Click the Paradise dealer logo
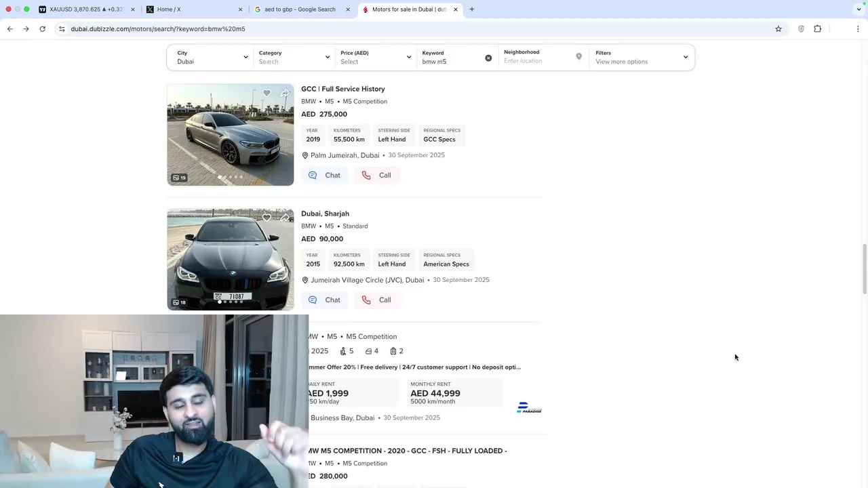Image resolution: width=868 pixels, height=488 pixels. 529,407
